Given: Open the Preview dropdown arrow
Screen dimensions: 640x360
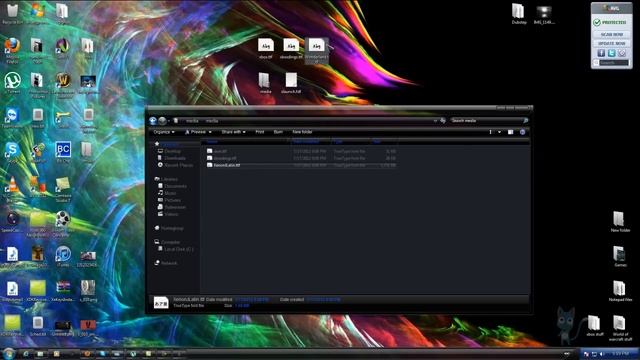Looking at the screenshot, I should pos(210,132).
